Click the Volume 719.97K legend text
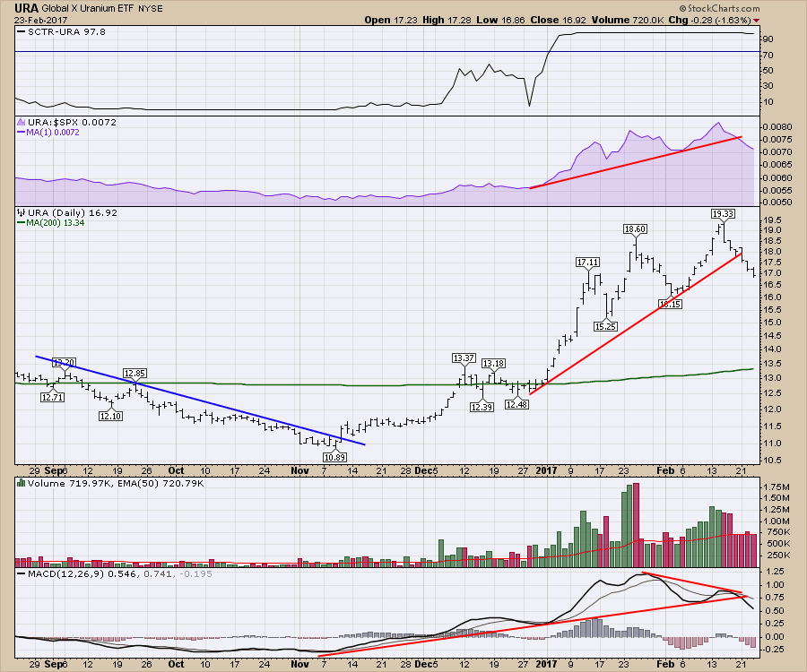Viewport: 807px width, 672px height. 57,484
